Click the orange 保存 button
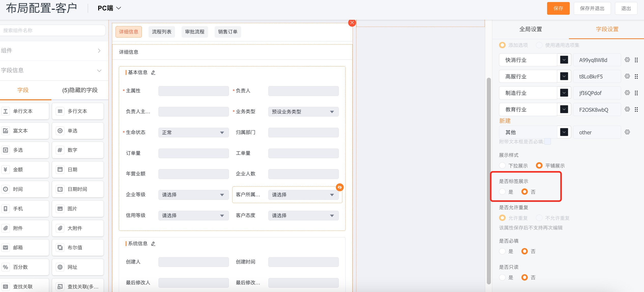This screenshot has height=292, width=644. 558,8
